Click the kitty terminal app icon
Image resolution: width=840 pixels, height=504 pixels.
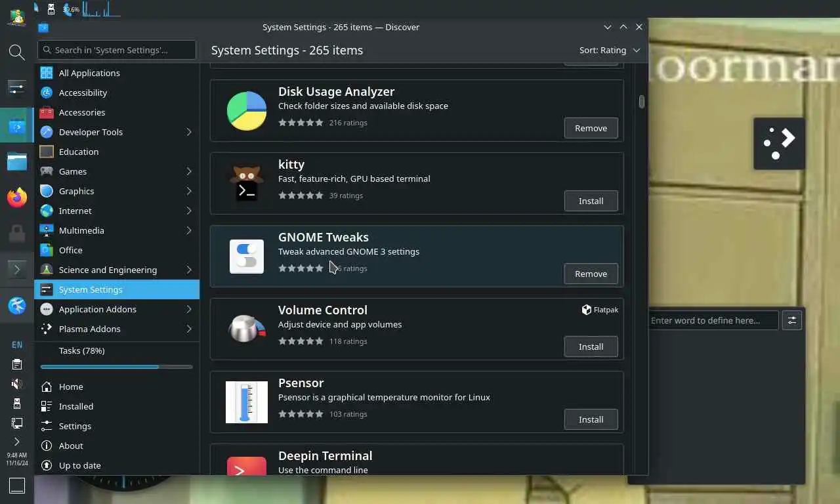(x=247, y=184)
